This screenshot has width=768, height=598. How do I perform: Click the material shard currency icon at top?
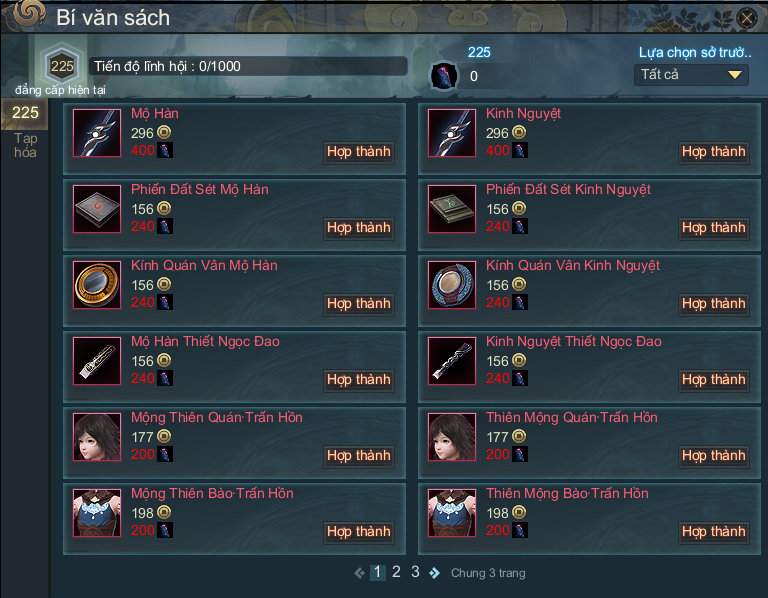coord(444,76)
